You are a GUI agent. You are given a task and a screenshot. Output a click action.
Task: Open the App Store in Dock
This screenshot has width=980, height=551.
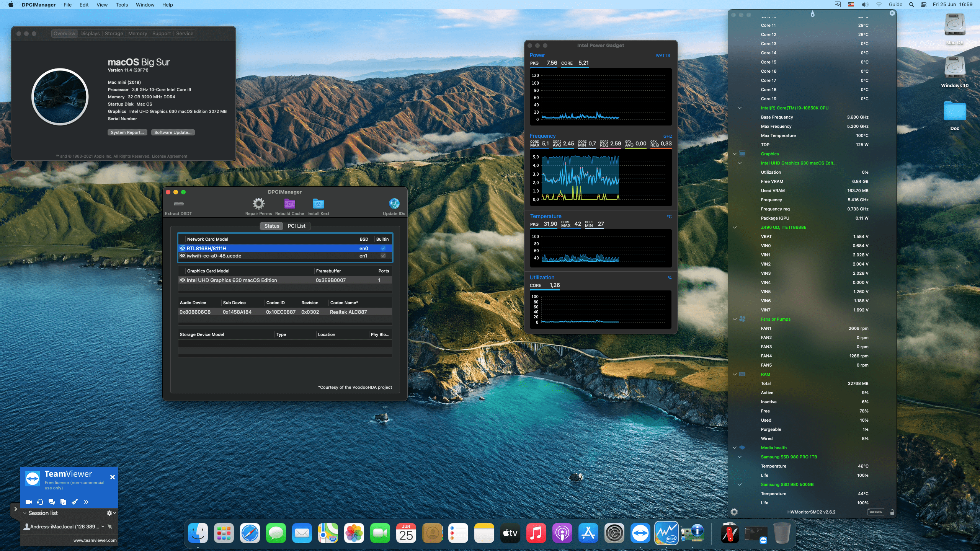588,533
